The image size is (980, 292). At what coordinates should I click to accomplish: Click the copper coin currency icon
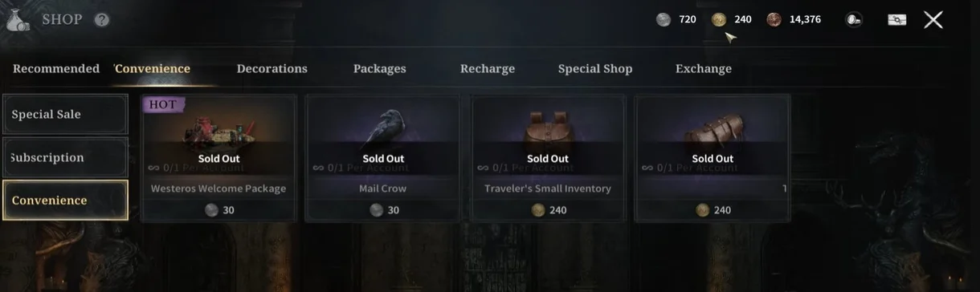[774, 19]
